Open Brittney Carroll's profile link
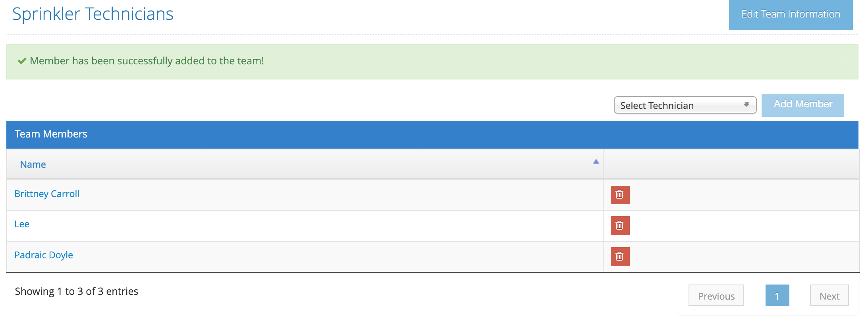This screenshot has width=868, height=333. pyautogui.click(x=47, y=194)
